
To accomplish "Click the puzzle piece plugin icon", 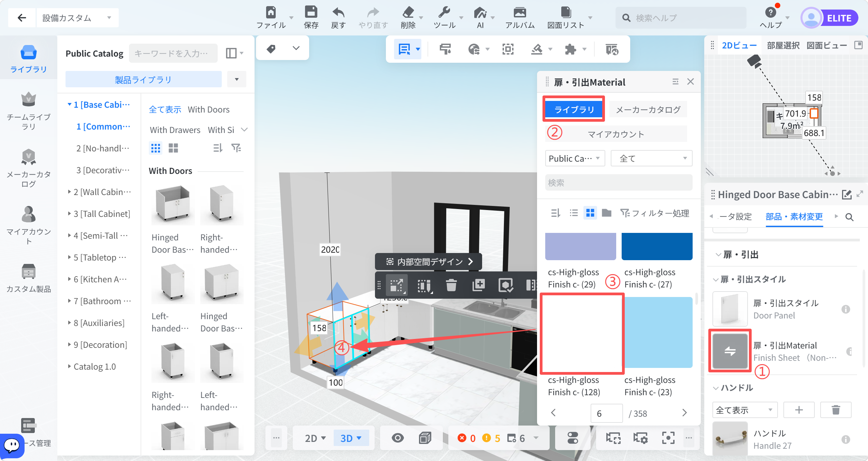I will tap(570, 49).
